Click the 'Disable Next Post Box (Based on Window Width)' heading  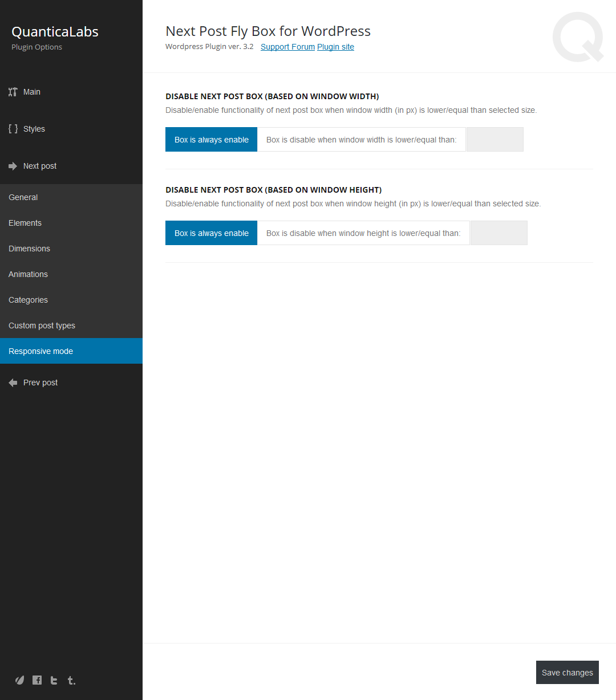point(272,96)
